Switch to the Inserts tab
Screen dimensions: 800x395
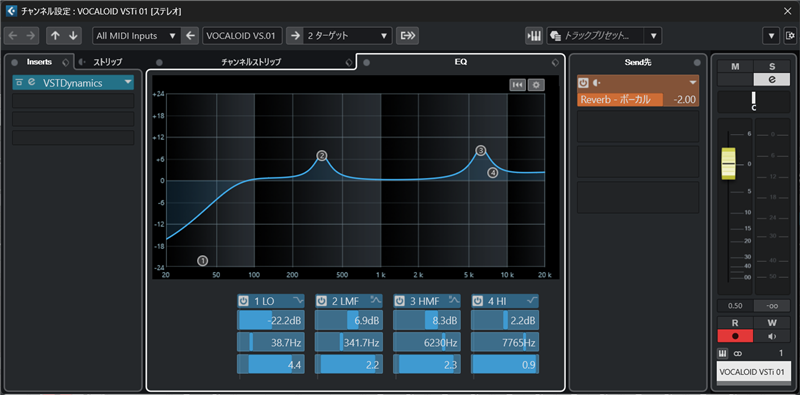click(x=39, y=62)
